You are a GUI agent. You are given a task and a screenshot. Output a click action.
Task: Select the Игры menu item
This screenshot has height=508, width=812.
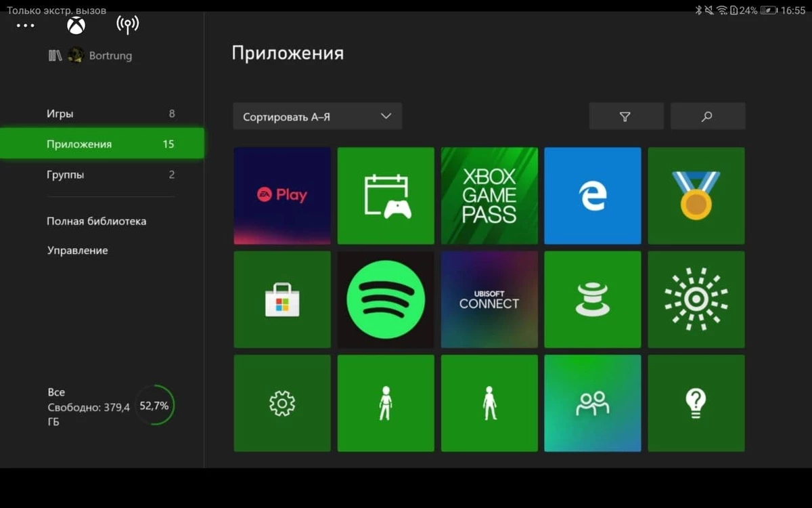(101, 114)
